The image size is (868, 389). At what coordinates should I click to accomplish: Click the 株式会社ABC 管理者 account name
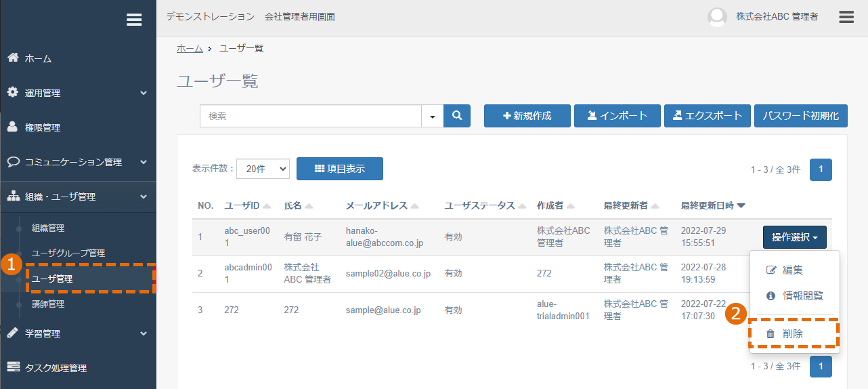coord(777,17)
